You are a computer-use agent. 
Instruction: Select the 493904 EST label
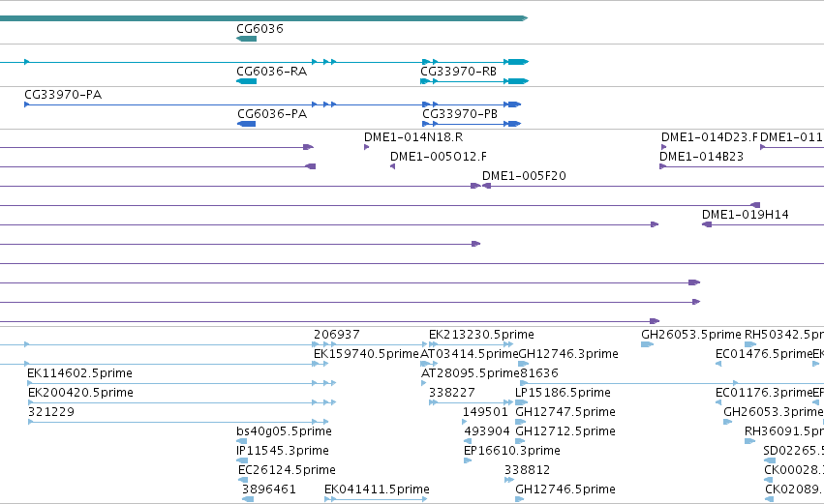click(487, 432)
